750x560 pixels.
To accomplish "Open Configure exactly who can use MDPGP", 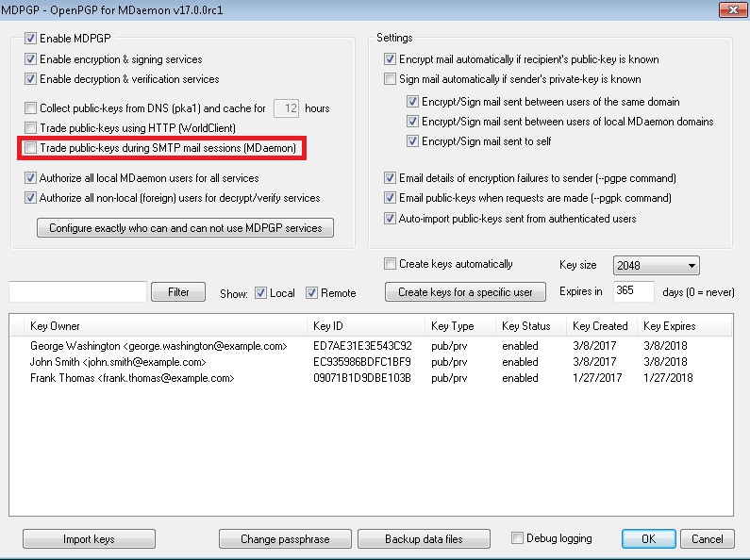I will coord(186,228).
